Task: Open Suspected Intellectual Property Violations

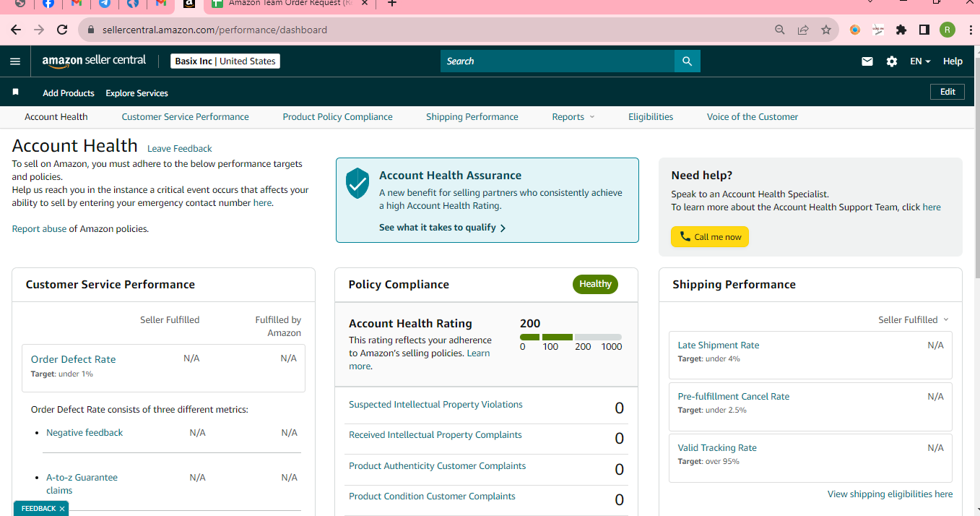Action: click(x=435, y=405)
